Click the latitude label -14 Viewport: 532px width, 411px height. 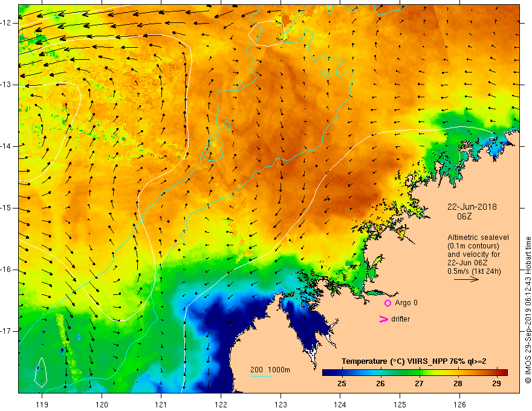click(6, 146)
